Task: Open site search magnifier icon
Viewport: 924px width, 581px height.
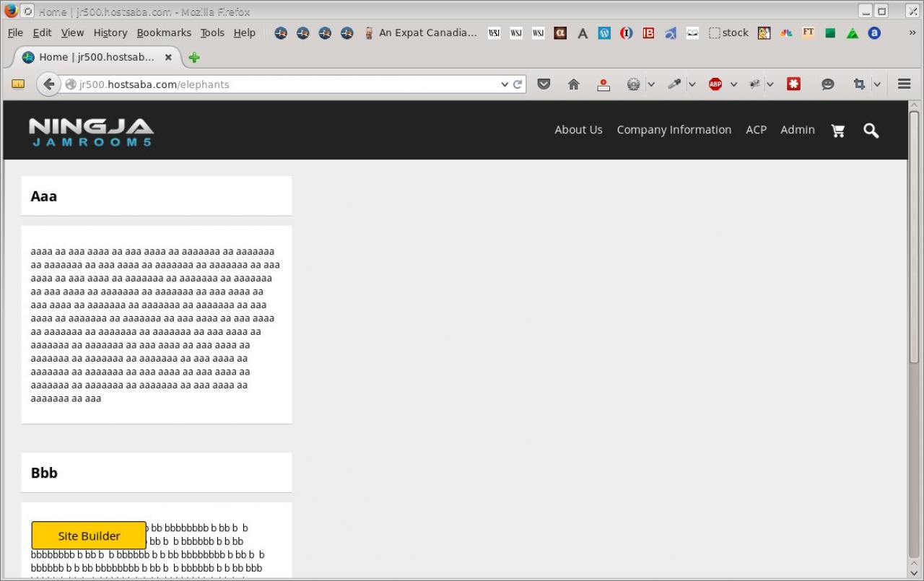Action: click(x=871, y=131)
